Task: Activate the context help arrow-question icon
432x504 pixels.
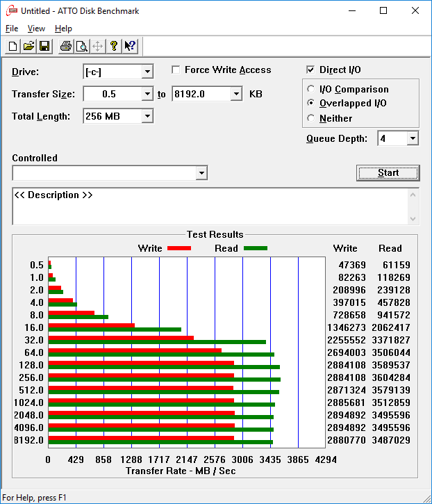Action: 130,46
